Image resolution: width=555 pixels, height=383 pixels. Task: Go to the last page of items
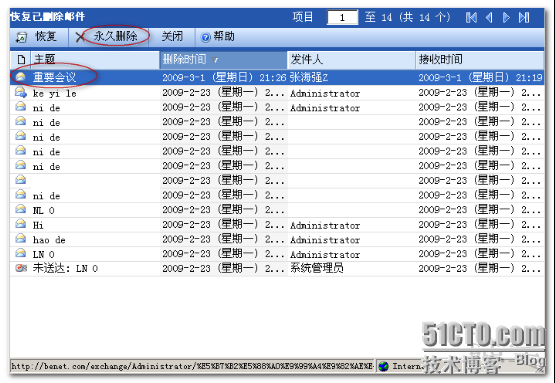(x=524, y=17)
